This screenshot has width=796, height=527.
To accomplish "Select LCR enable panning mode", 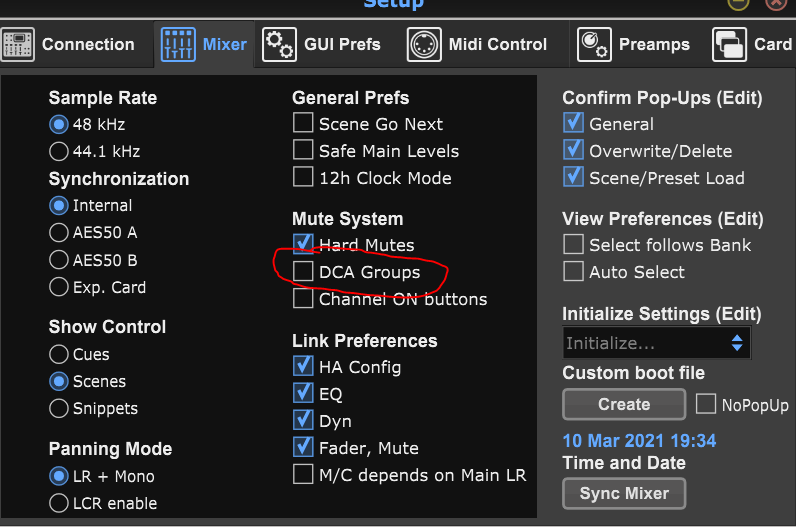I will click(x=59, y=503).
